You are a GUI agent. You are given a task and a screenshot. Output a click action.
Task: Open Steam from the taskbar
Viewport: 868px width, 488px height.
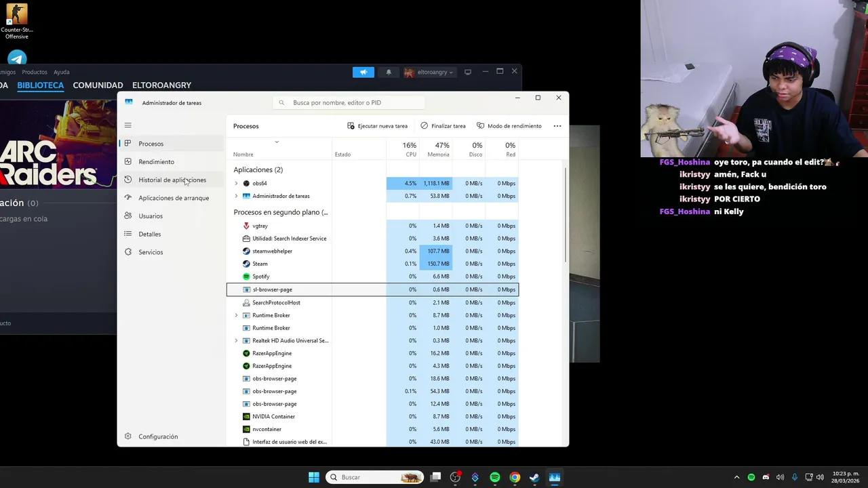click(534, 477)
